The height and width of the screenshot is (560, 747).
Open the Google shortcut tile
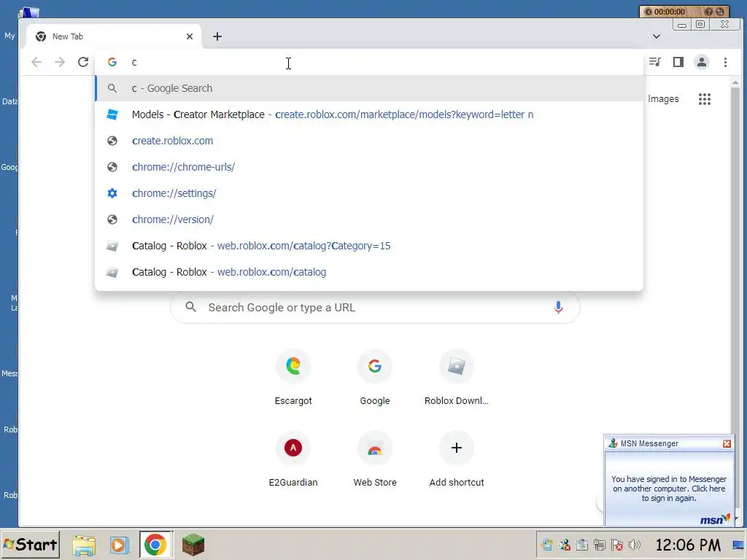point(375,377)
